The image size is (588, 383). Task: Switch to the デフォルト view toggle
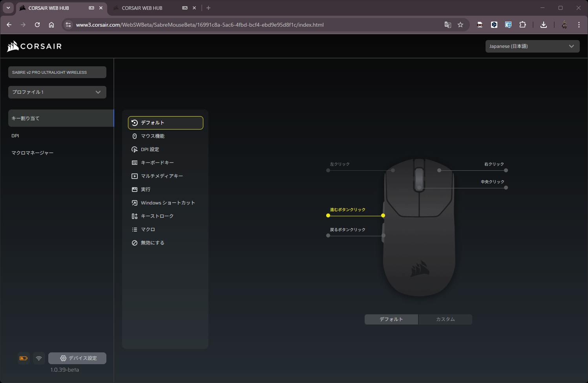[391, 319]
